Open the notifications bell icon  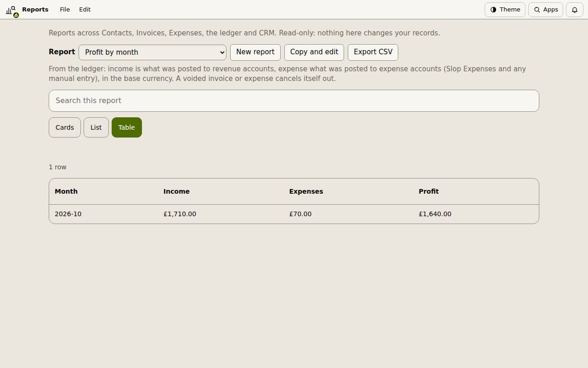[x=574, y=10]
